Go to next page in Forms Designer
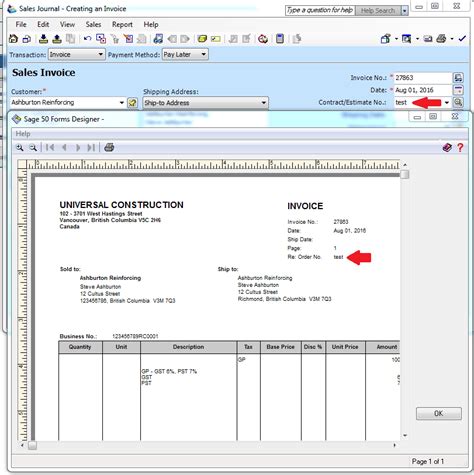The image size is (474, 475). pos(78,147)
